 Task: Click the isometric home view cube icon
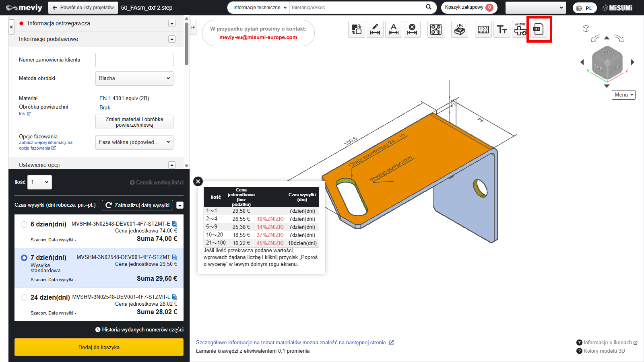(586, 29)
